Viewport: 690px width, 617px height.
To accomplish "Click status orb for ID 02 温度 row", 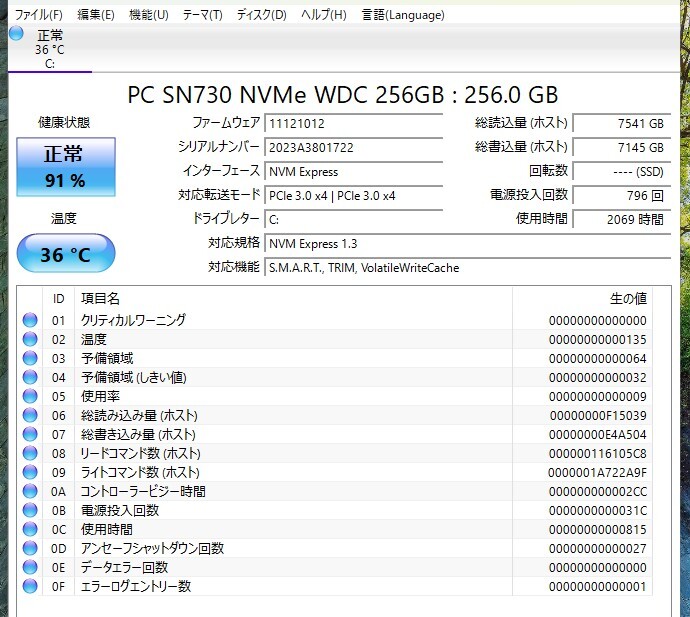I will [x=30, y=339].
